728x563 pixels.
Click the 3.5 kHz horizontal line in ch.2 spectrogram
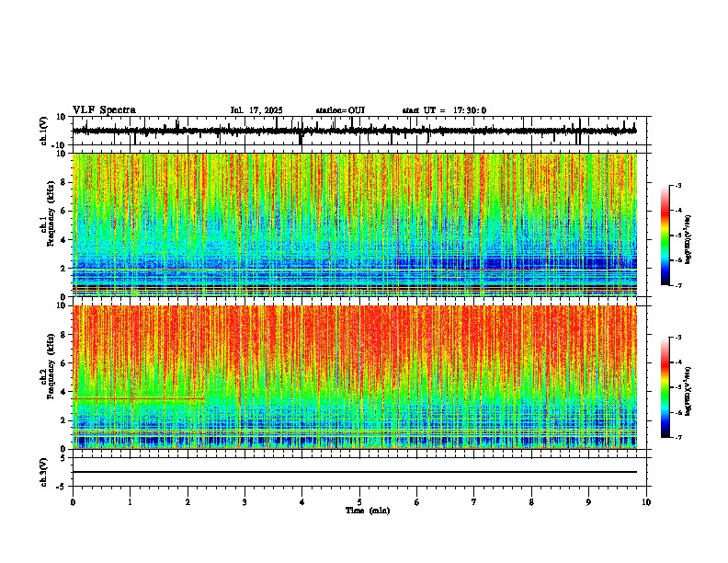(139, 398)
